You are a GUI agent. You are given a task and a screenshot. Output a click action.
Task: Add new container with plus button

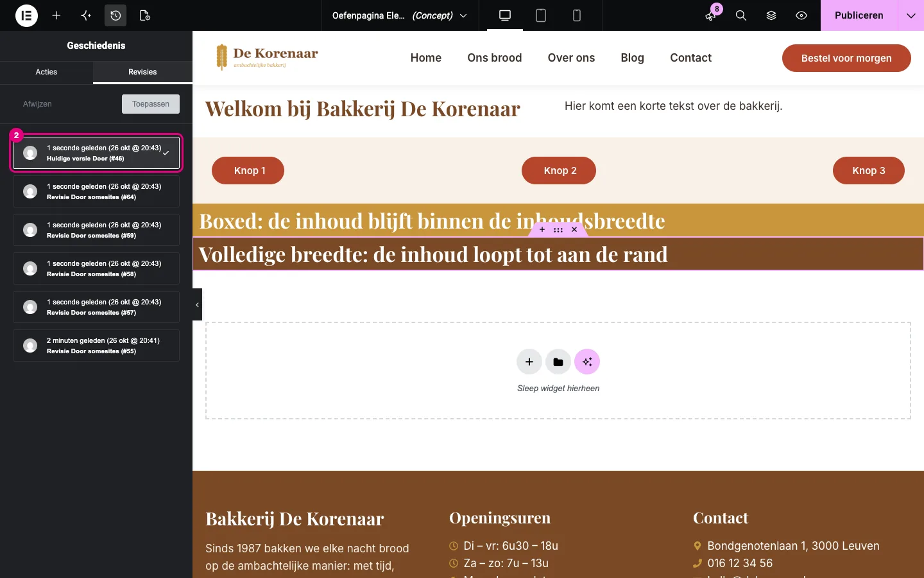tap(529, 362)
